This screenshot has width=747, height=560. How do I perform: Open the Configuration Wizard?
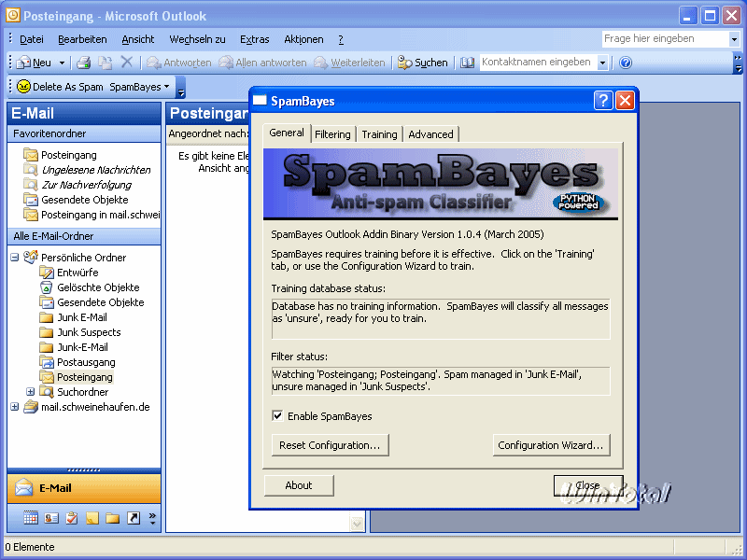pyautogui.click(x=551, y=445)
